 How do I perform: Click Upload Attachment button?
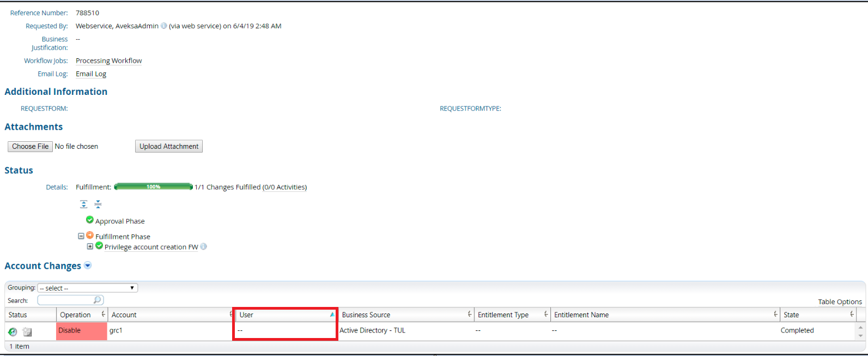(169, 146)
